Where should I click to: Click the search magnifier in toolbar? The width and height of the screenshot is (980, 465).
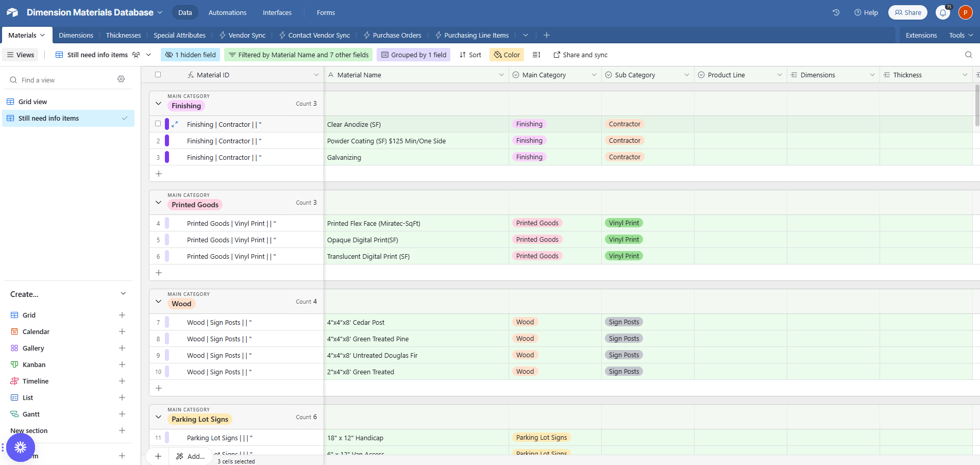click(968, 55)
